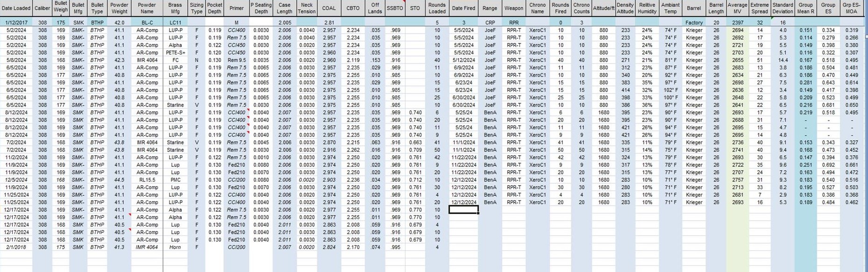Select the PETE-S+ brass cell

[x=175, y=53]
